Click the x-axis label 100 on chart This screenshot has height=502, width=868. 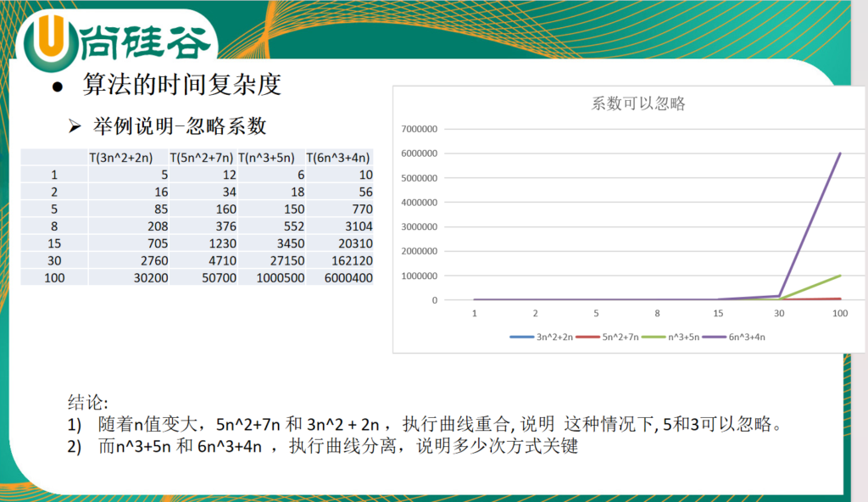tap(840, 314)
